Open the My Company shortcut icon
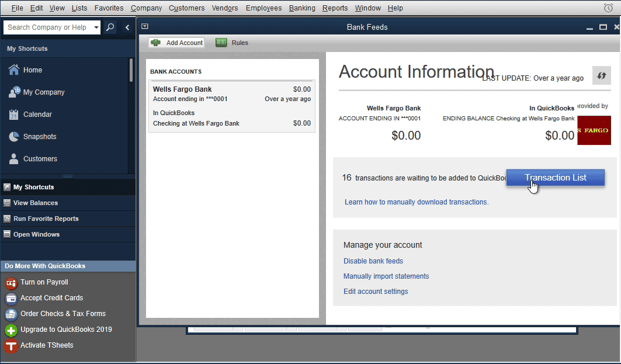The height and width of the screenshot is (364, 621). (14, 92)
